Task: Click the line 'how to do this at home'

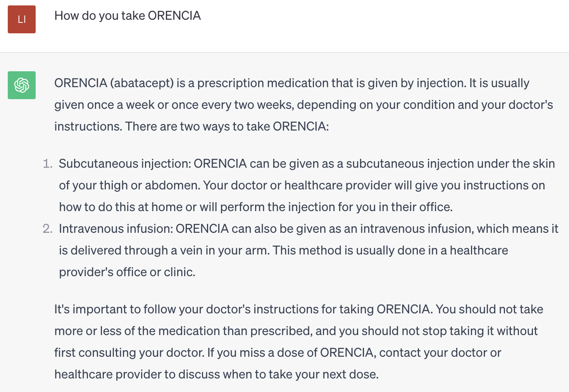Action: [x=256, y=207]
